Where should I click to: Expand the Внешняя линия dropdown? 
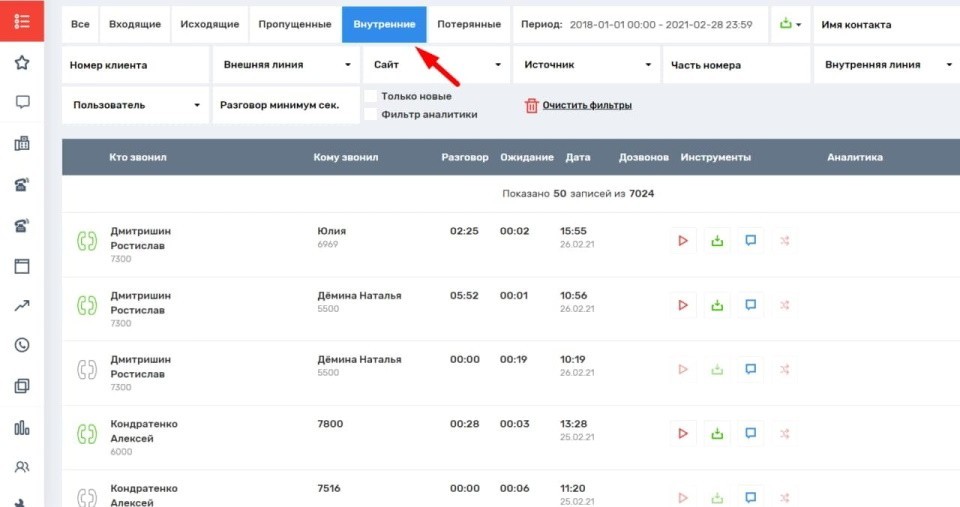[x=285, y=65]
